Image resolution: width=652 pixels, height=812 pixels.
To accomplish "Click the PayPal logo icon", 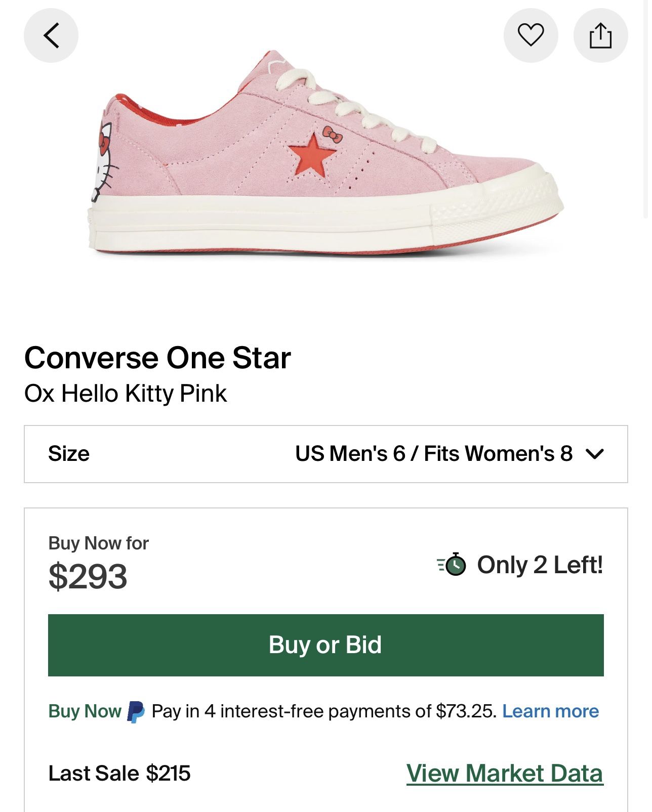I will coord(136,711).
